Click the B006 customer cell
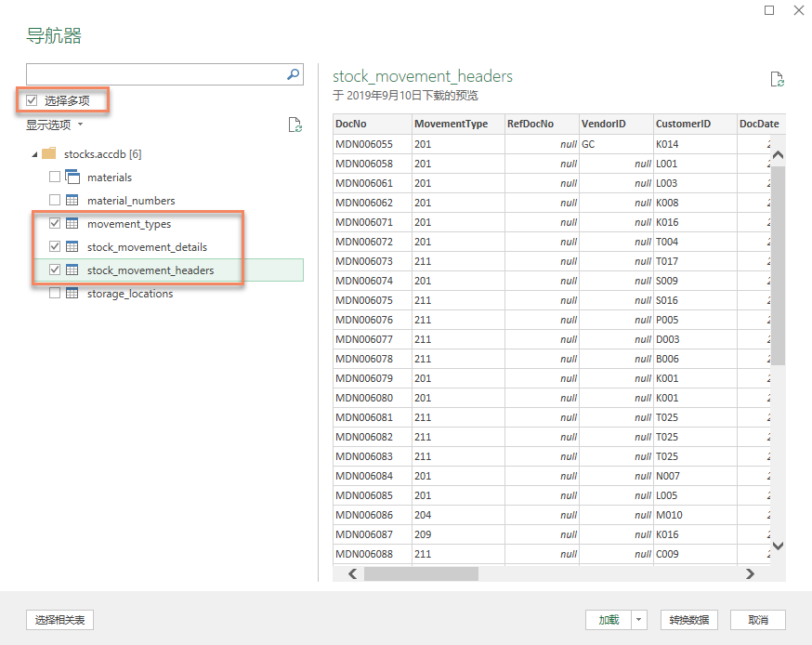This screenshot has height=645, width=812. pyautogui.click(x=695, y=359)
